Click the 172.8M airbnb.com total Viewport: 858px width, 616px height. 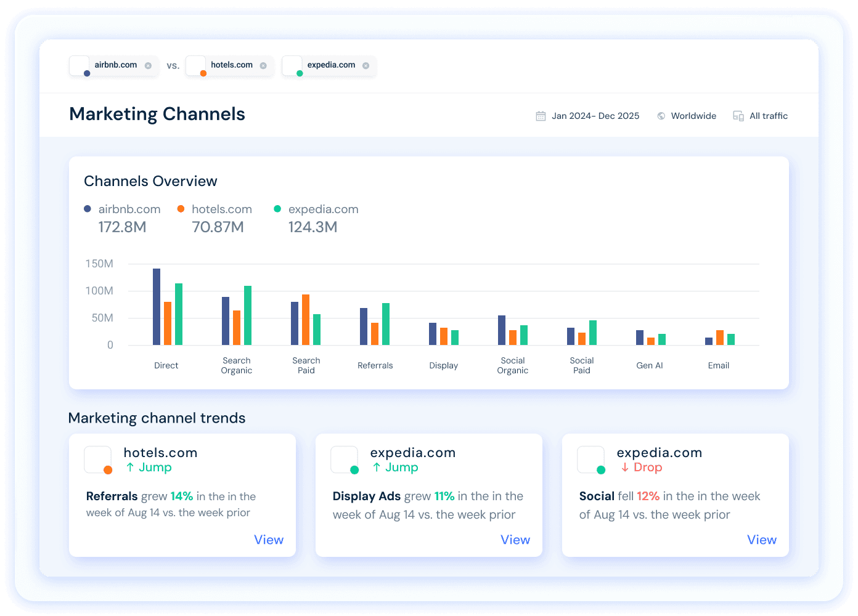(x=123, y=227)
